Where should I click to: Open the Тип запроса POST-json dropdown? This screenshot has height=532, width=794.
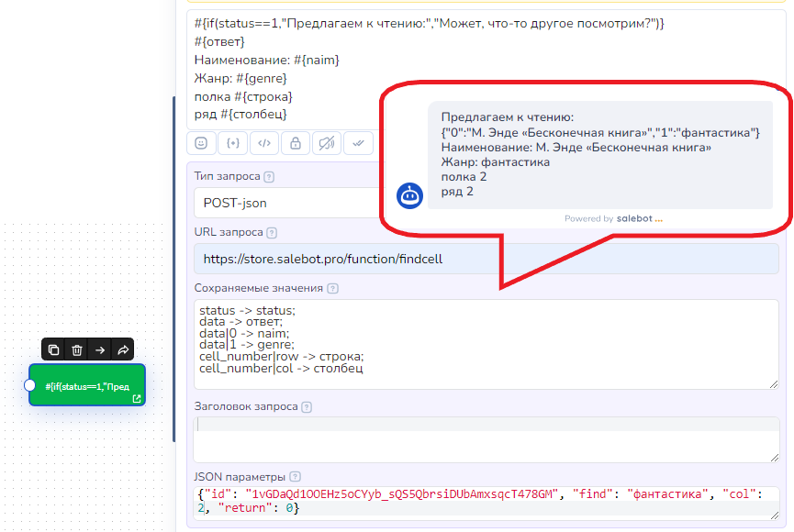point(286,203)
